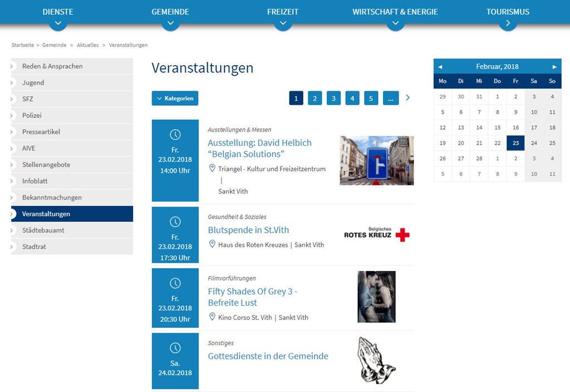Open the GEMEINDE main menu
570x392 pixels.
(170, 12)
